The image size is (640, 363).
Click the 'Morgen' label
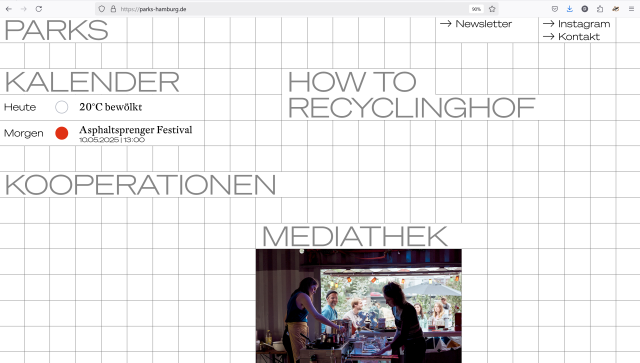tap(24, 134)
